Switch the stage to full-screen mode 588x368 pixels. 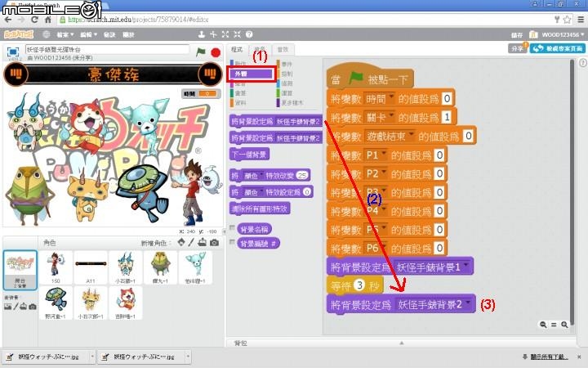[13, 52]
